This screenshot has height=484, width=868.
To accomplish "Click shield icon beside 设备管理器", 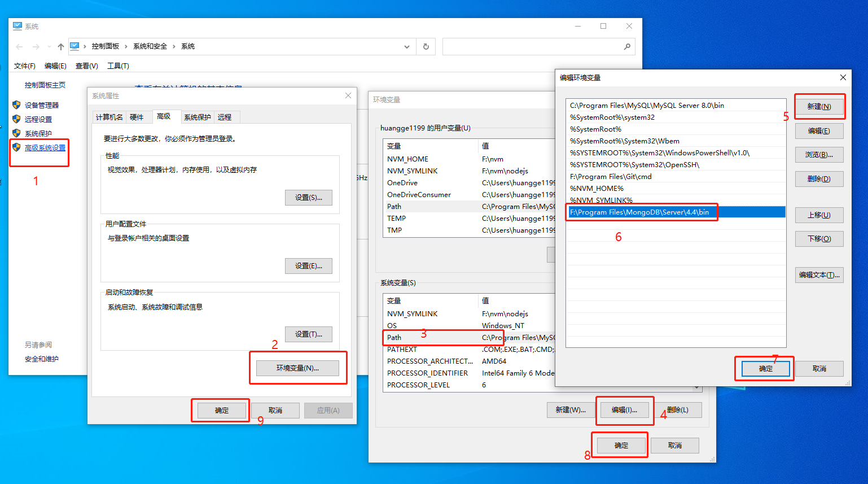I will pos(16,105).
